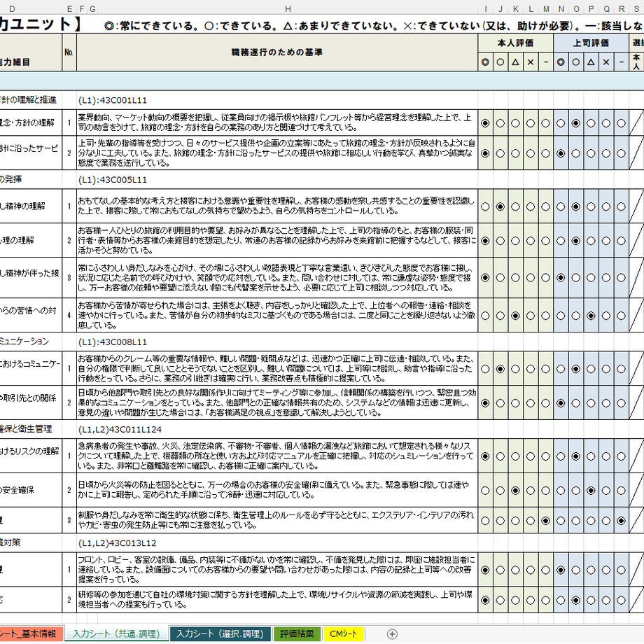This screenshot has height=644, width=644.
Task: Switch to the 基本情報 sheet tab
Action: click(31, 633)
